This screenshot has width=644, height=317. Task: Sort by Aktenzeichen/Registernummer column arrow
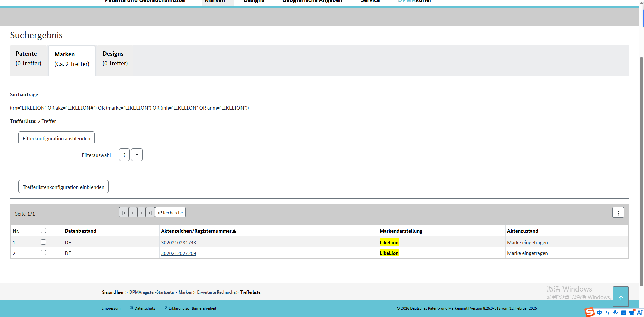tap(234, 231)
